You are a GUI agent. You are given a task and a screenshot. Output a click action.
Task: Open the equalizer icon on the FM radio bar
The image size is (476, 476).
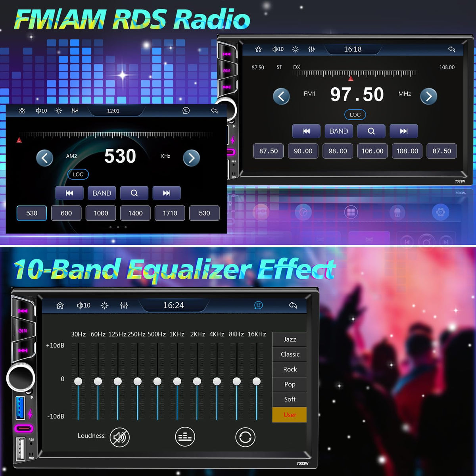pos(312,49)
